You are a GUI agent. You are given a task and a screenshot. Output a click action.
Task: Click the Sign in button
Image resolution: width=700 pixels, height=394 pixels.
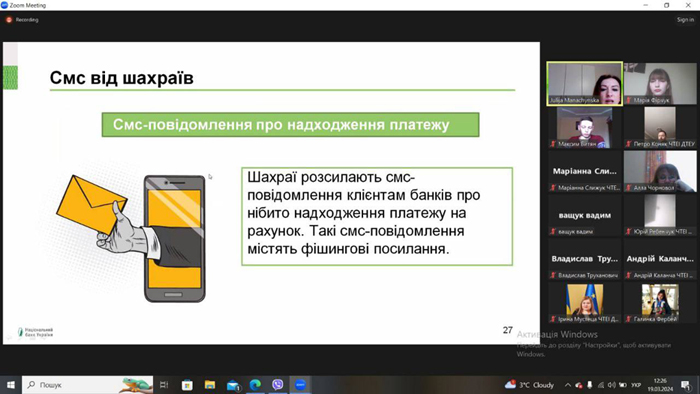click(685, 20)
